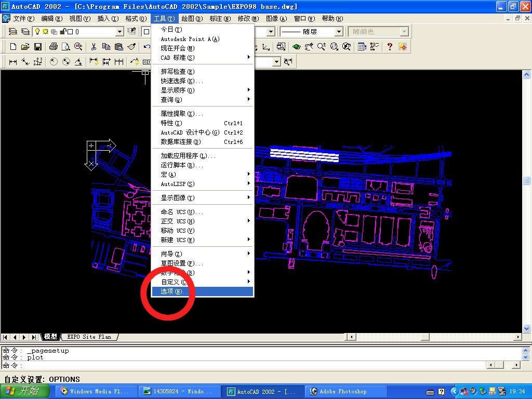
Task: Switch to the EXPO Site Plan layout tab
Action: coord(89,337)
